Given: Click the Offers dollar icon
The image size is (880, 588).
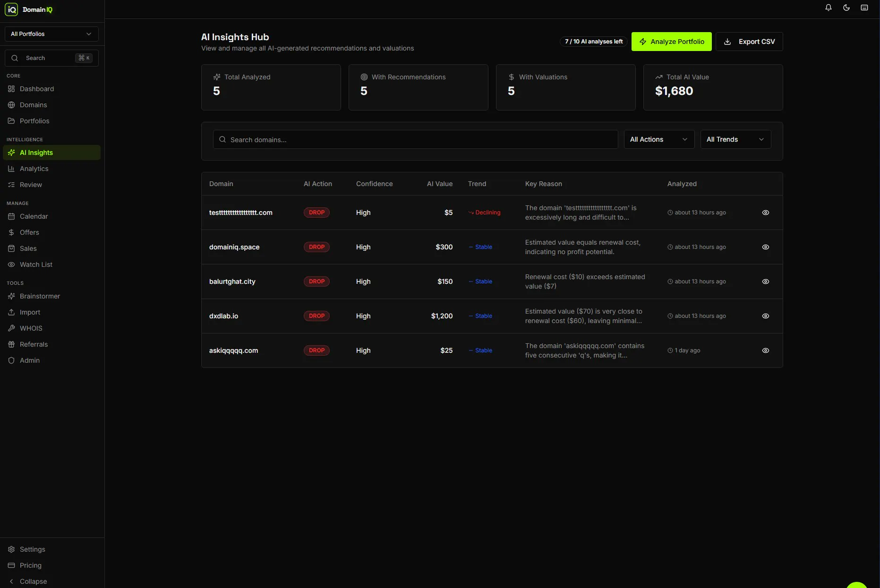Looking at the screenshot, I should 11,232.
